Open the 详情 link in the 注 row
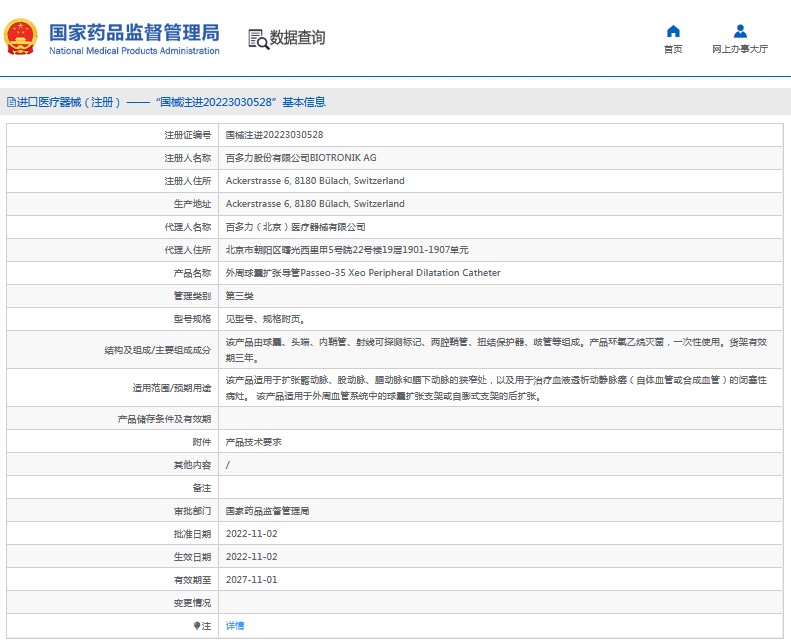Viewport: 791px width, 642px height. point(234,626)
